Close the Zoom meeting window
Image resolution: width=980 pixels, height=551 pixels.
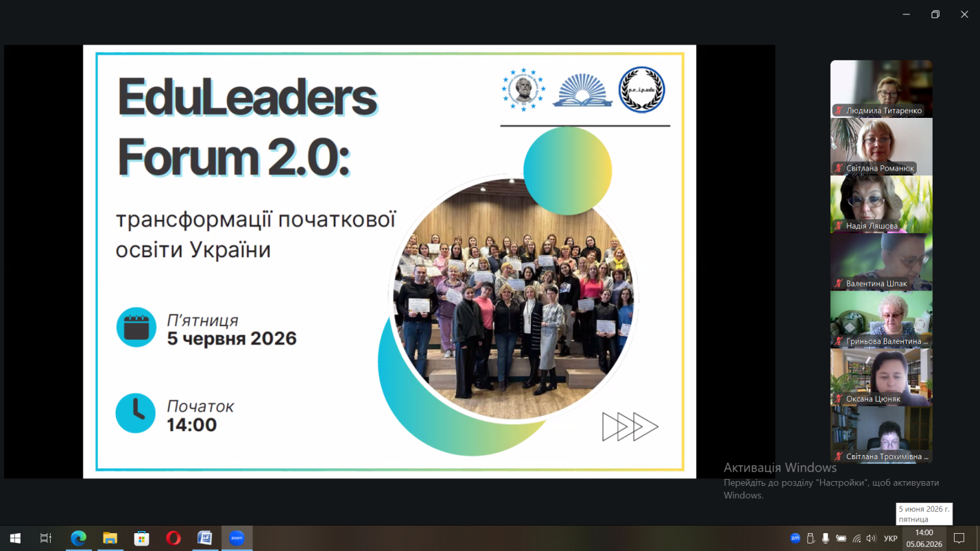[964, 14]
